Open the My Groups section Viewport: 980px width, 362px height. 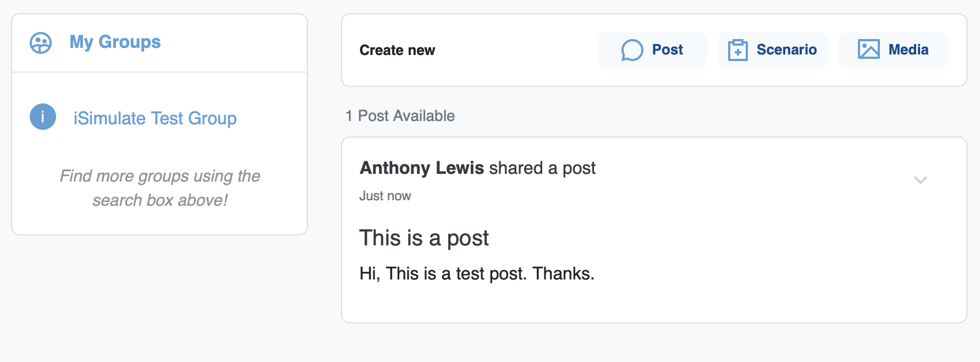(x=115, y=42)
